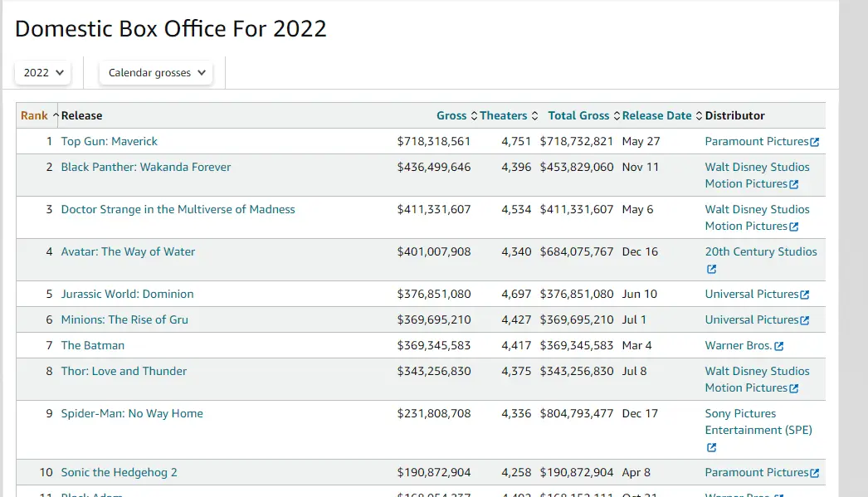Sort table by Rank column
This screenshot has width=868, height=497.
(34, 115)
